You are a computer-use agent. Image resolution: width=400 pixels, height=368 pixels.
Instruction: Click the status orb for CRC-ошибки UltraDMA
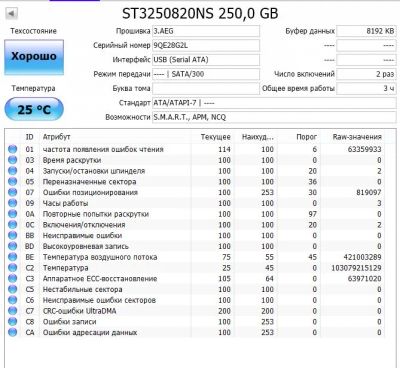click(x=12, y=311)
